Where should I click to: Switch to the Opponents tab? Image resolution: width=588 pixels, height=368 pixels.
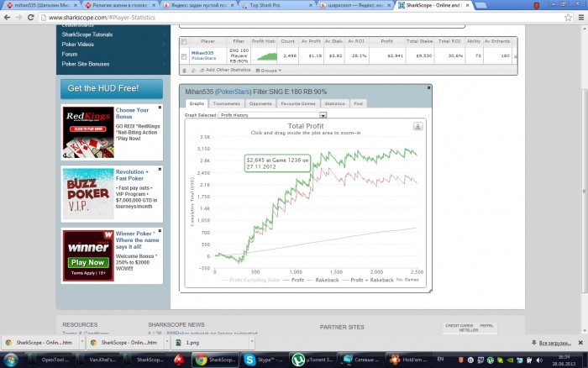coord(260,103)
